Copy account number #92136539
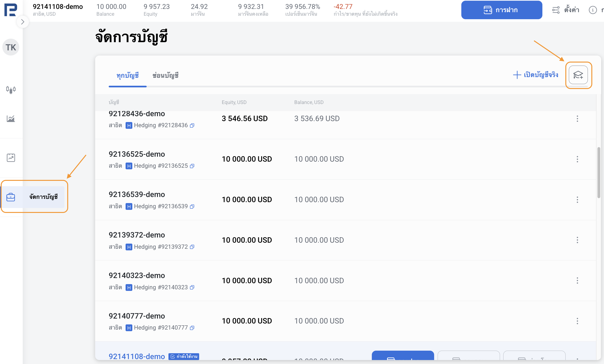Image resolution: width=604 pixels, height=364 pixels. pyautogui.click(x=192, y=206)
